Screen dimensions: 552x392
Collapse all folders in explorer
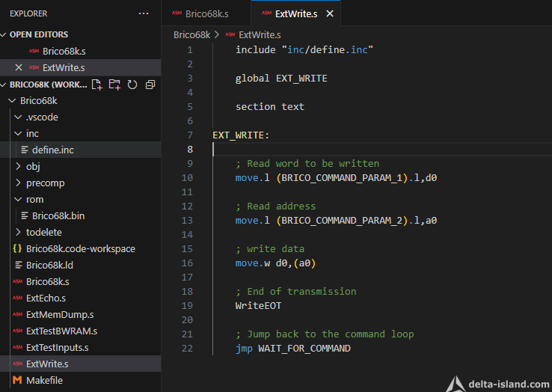150,85
